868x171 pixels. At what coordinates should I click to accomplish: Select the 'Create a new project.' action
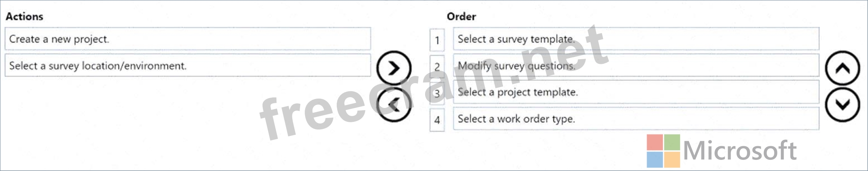(187, 39)
